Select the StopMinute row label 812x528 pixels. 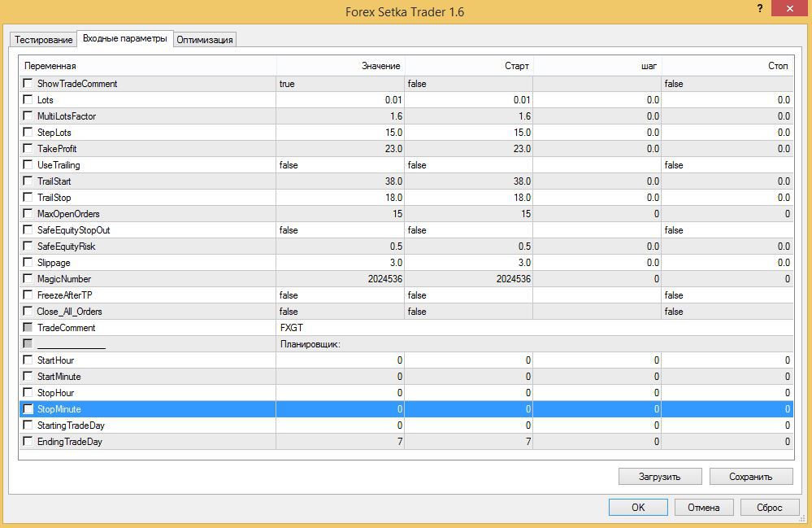pos(59,409)
